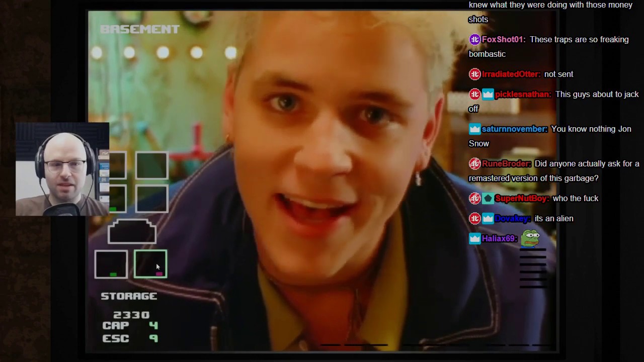Screen dimensions: 644x362
Task: Click the 'who the fuck' chat message
Action: point(576,198)
